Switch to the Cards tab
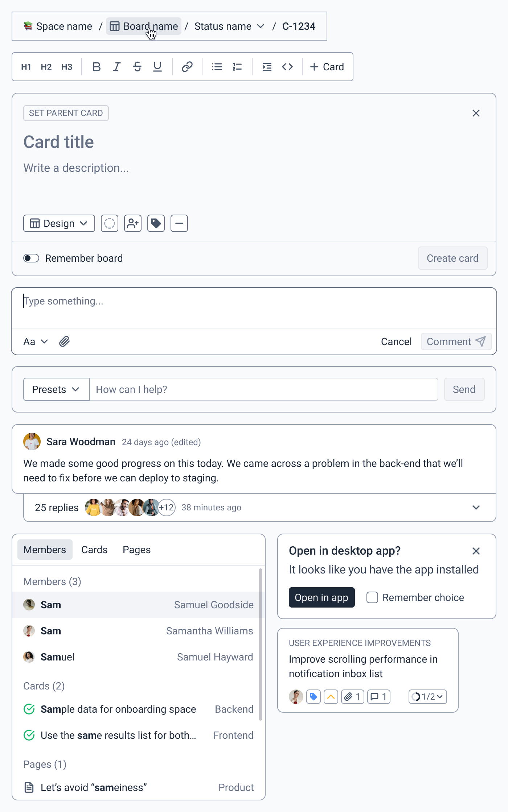Viewport: 508px width, 812px height. [x=94, y=550]
